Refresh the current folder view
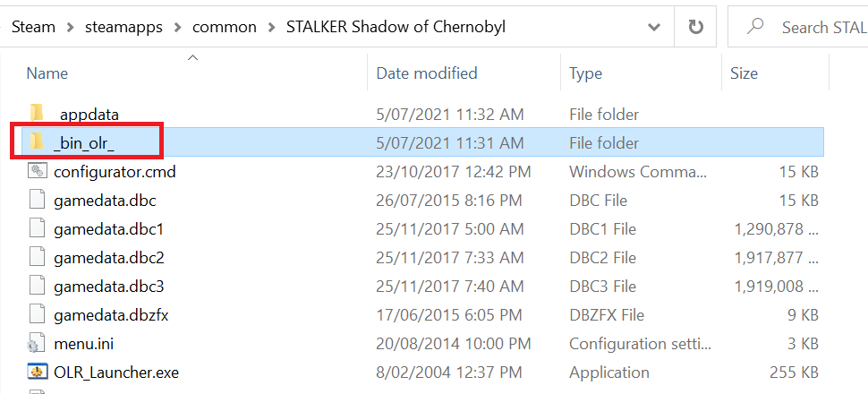The width and height of the screenshot is (868, 394). (x=695, y=27)
